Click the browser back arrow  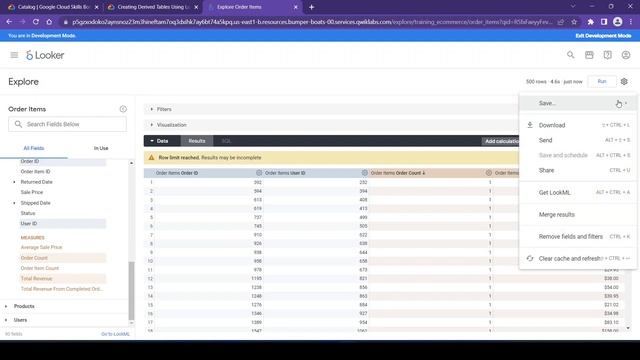click(9, 22)
